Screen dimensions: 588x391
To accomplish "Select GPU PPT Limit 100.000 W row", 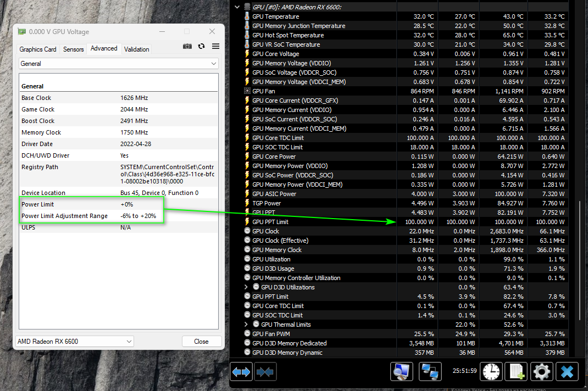I will coord(407,221).
